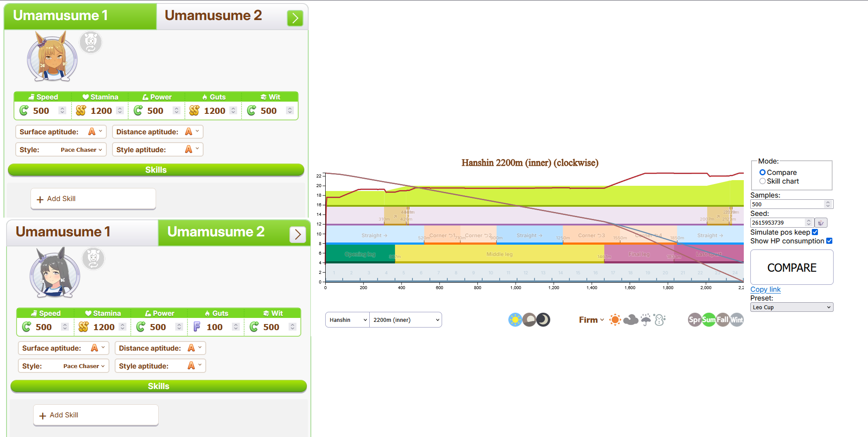Adjust the Power stepper in lower panel
868x437 pixels.
tap(179, 327)
